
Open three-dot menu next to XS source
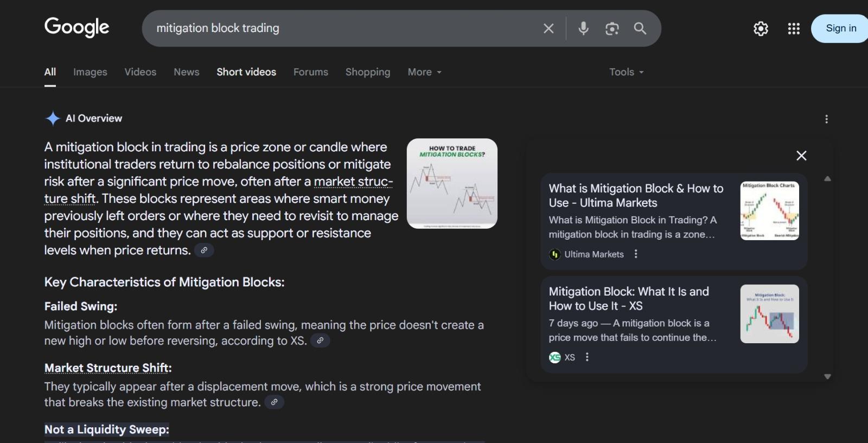point(587,357)
